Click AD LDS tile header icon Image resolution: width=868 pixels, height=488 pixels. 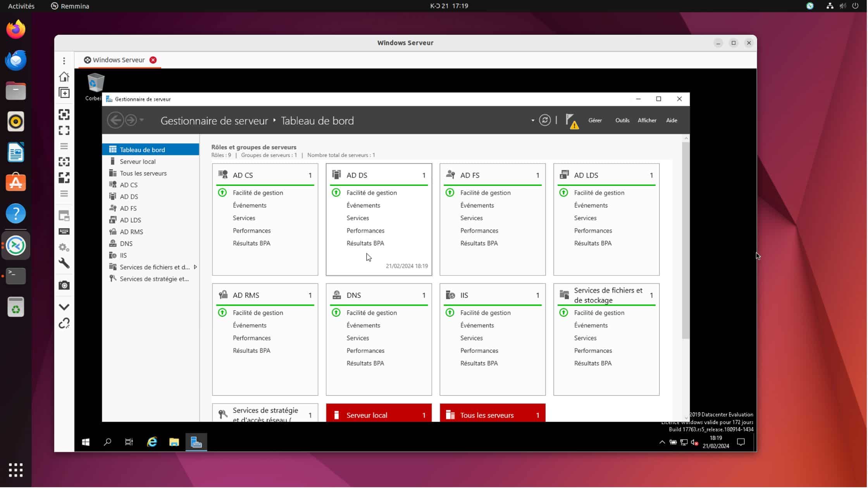click(x=564, y=175)
